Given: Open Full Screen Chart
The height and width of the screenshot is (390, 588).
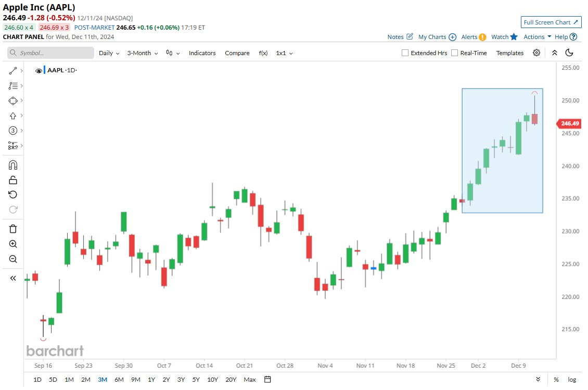Looking at the screenshot, I should [x=551, y=22].
